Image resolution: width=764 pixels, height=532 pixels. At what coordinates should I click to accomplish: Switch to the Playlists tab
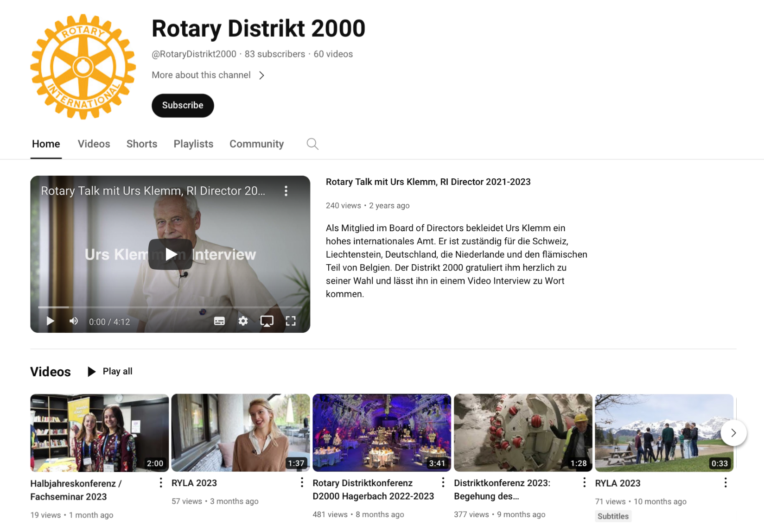[193, 144]
